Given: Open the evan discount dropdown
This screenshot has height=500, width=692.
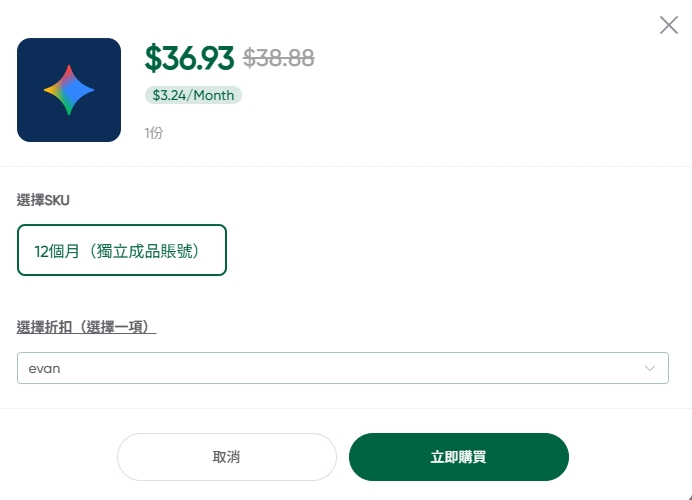Looking at the screenshot, I should coord(342,368).
